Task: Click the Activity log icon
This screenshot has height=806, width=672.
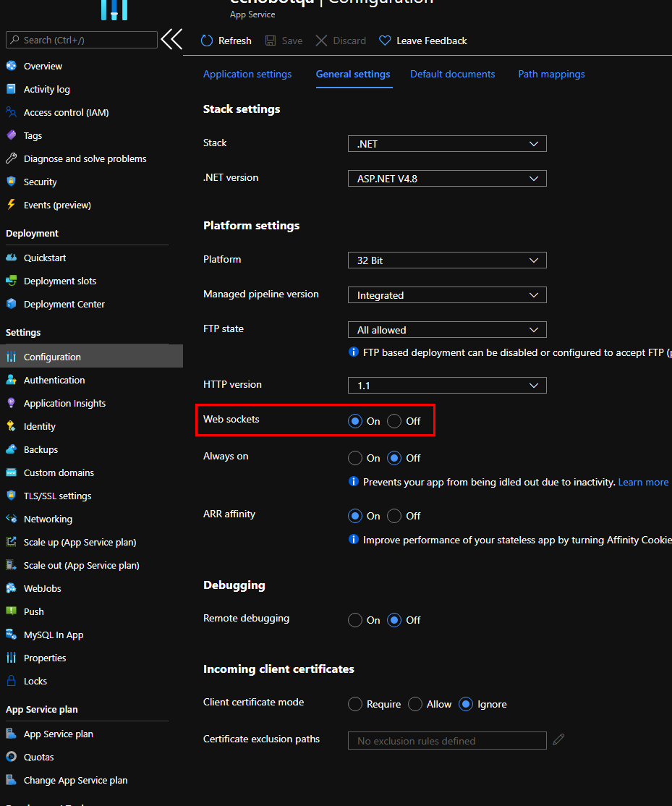Action: pyautogui.click(x=12, y=89)
